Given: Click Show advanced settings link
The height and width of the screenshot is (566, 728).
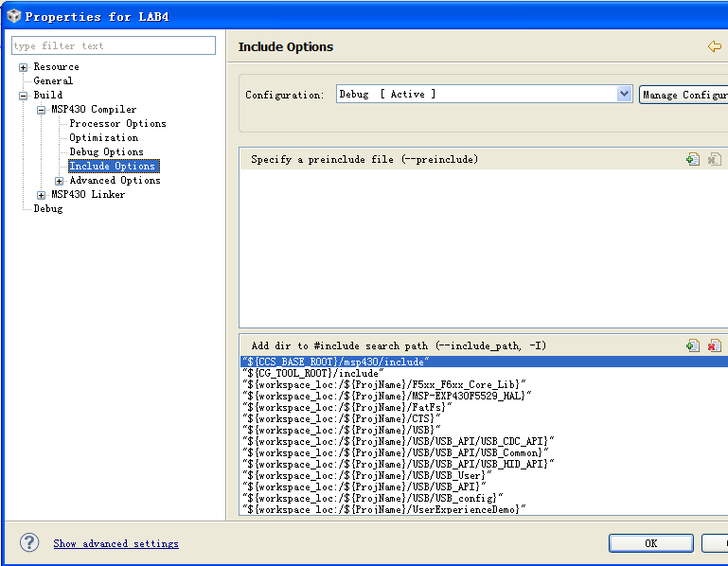Looking at the screenshot, I should tap(115, 543).
